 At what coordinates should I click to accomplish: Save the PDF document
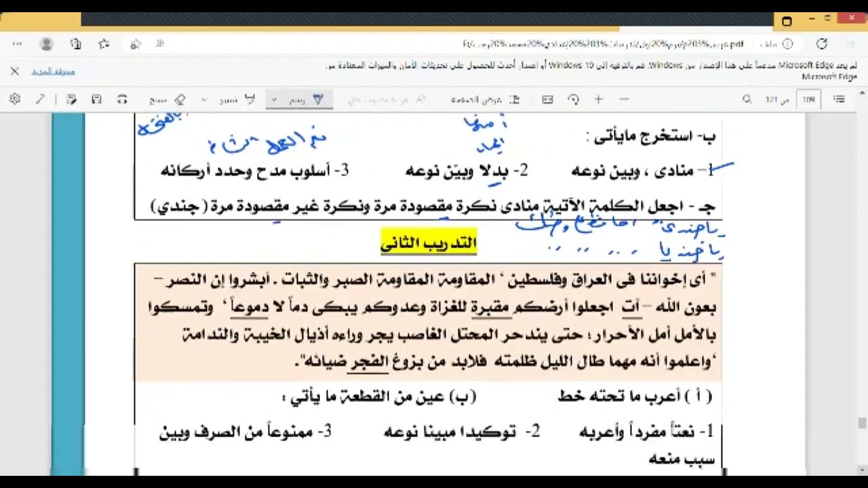(96, 100)
